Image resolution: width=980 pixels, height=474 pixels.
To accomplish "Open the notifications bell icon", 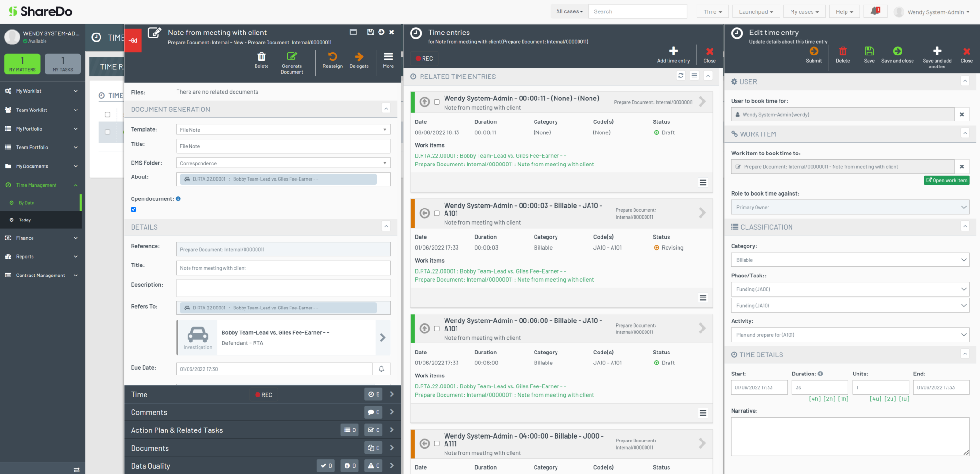I will [x=875, y=11].
